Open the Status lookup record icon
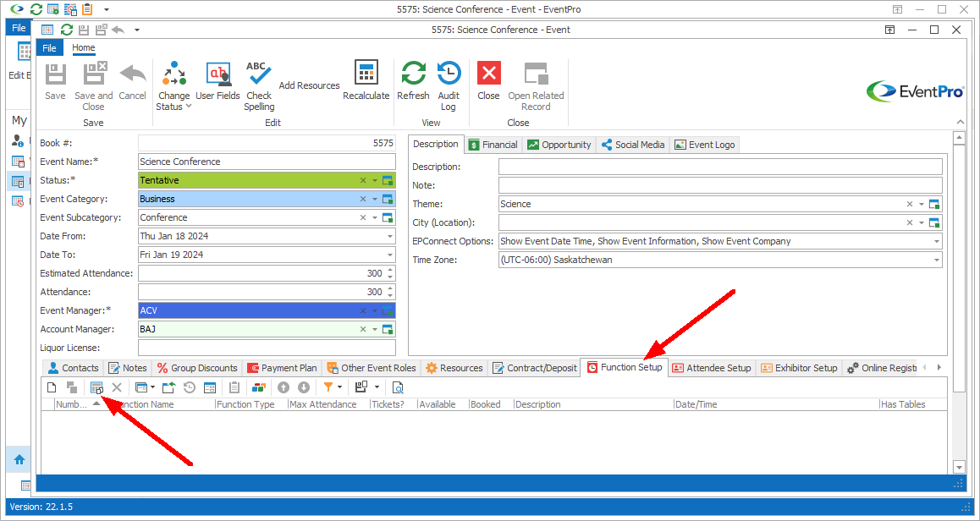The image size is (980, 521). (x=388, y=180)
